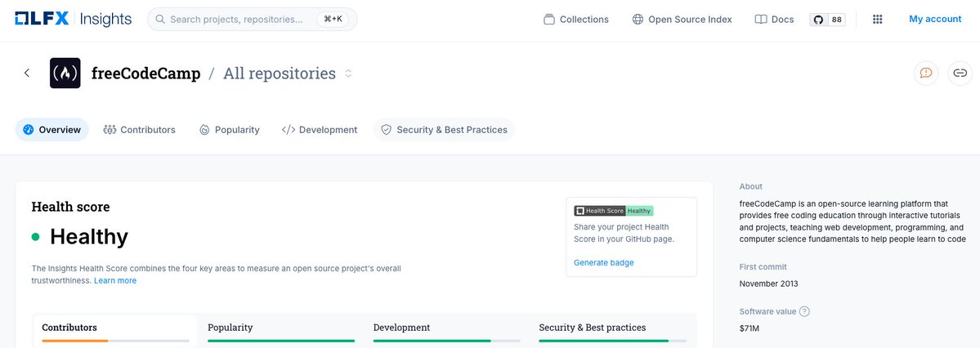The width and height of the screenshot is (980, 348).
Task: Click the First commit label
Action: coord(763,267)
